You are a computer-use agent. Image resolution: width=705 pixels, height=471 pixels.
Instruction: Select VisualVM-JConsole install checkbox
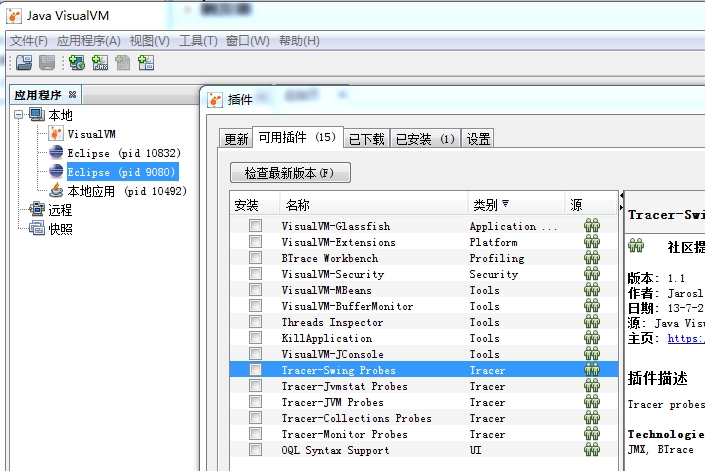255,354
